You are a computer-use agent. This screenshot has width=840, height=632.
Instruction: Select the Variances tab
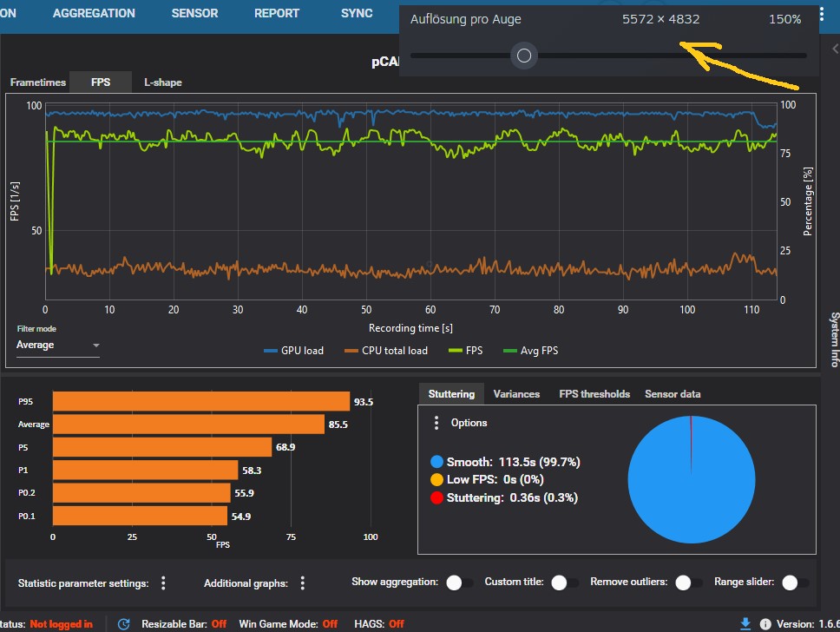tap(516, 394)
